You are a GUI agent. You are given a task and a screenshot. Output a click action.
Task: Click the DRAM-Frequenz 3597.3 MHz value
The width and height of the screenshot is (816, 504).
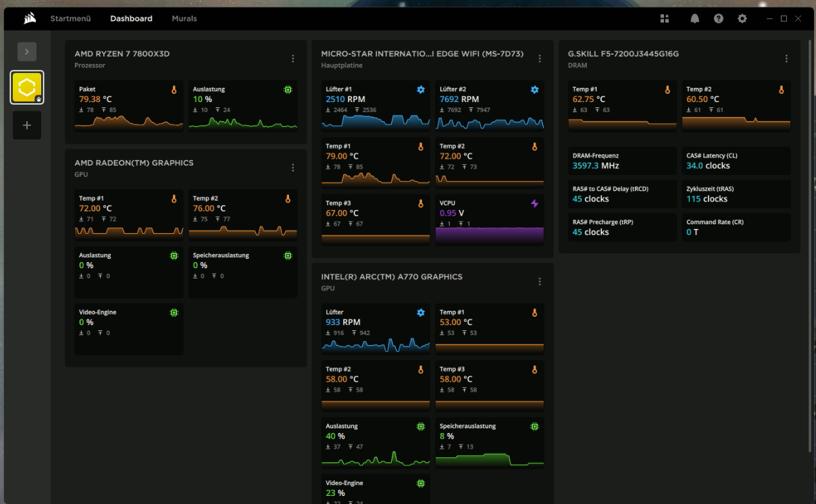pos(596,166)
